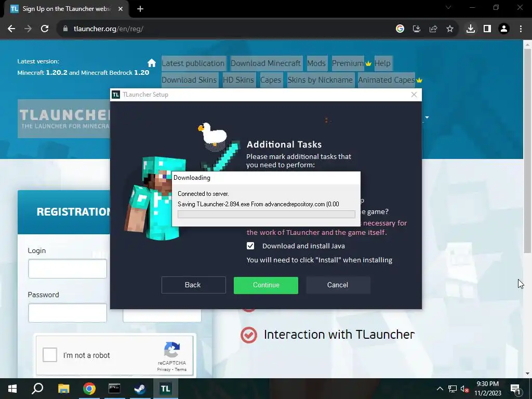This screenshot has height=399, width=532.
Task: Open the Google account icon in the toolbar
Action: point(400,29)
